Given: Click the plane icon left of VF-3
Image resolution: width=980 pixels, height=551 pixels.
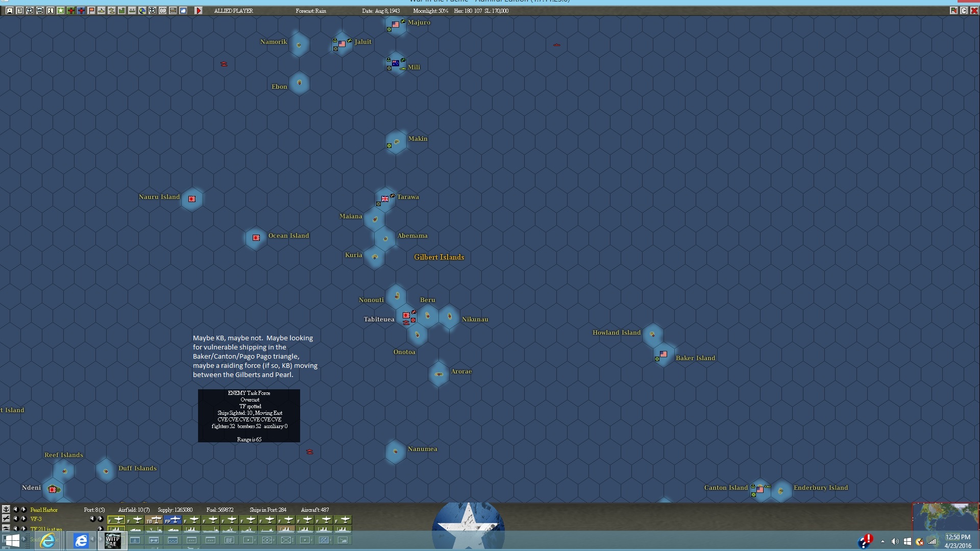Looking at the screenshot, I should 6,518.
